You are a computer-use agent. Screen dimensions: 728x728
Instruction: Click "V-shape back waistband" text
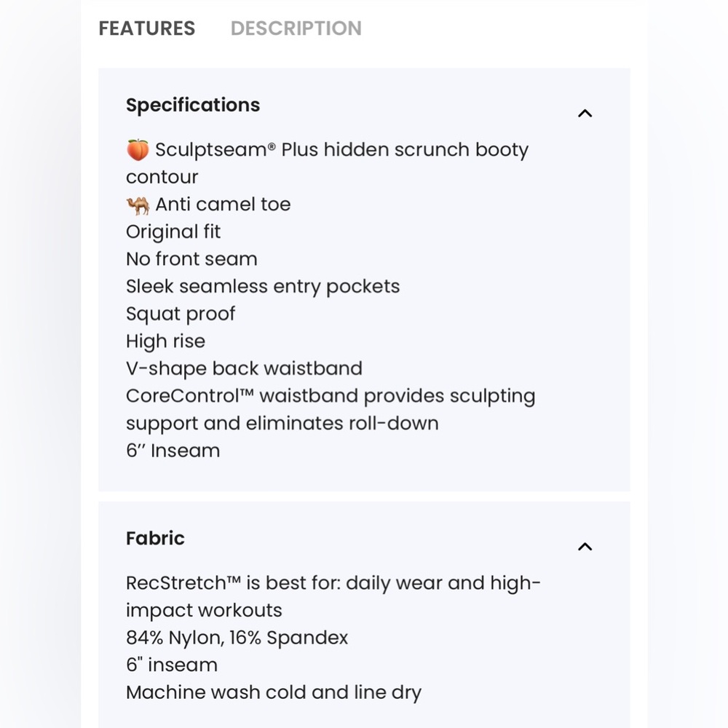244,368
